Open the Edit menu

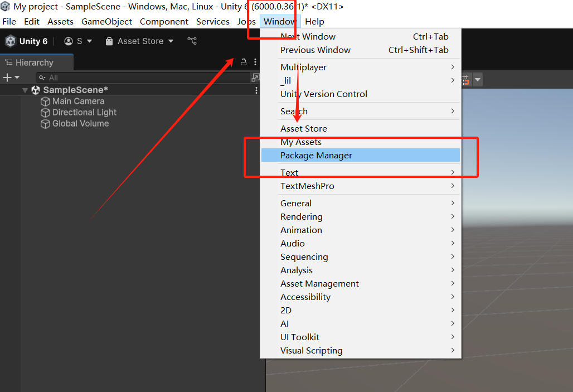point(32,22)
